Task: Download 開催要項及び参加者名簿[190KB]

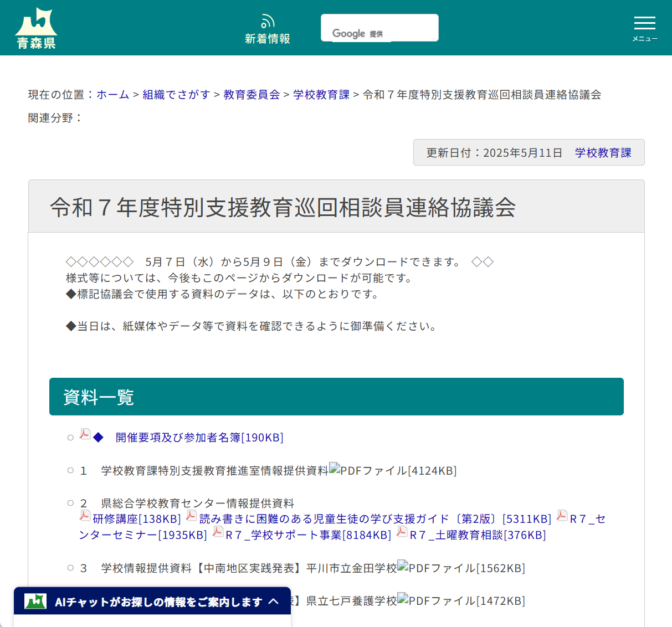Action: click(199, 438)
